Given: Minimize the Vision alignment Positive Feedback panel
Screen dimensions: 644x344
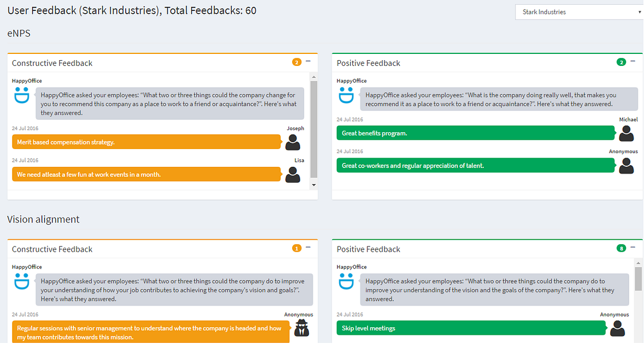Looking at the screenshot, I should 633,248.
